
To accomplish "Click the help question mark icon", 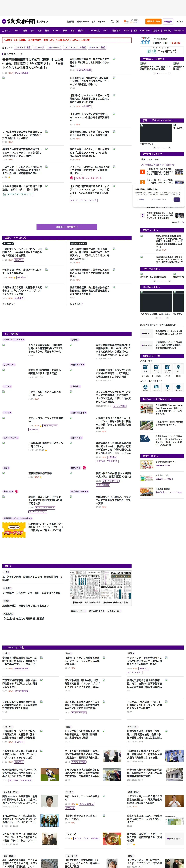I will [x=117, y=21].
